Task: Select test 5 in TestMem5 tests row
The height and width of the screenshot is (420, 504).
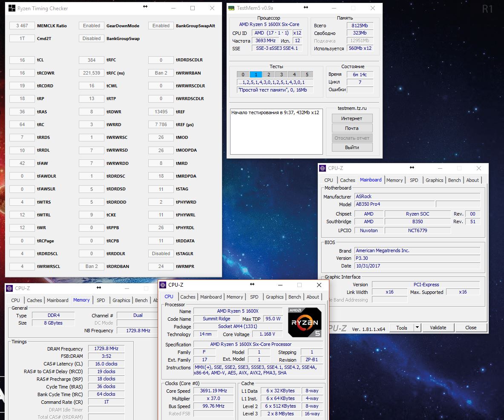Action: pos(307,75)
